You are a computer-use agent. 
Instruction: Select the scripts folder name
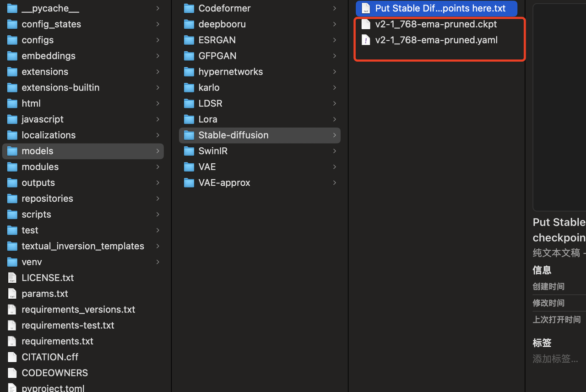pyautogui.click(x=36, y=215)
